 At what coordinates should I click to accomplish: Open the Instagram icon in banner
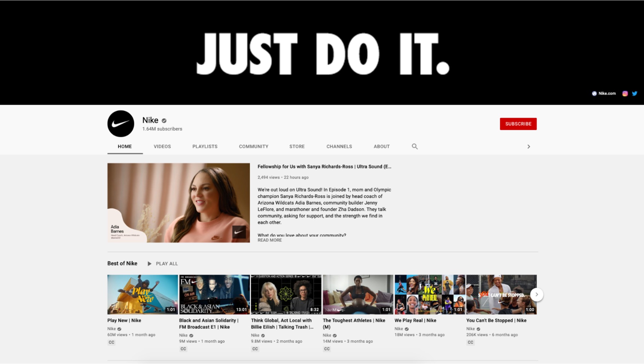point(625,93)
